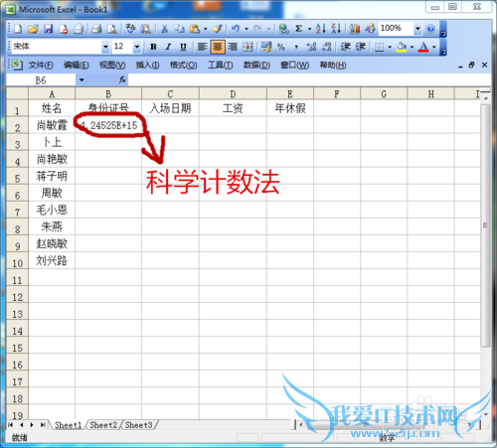Increase decimal places
This screenshot has height=448, width=497.
tap(311, 47)
